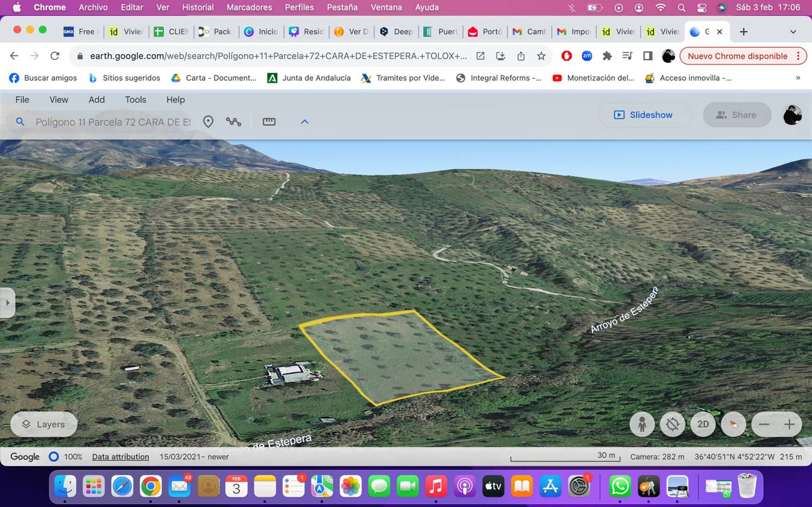Toggle the Chrome side panel icon

click(x=648, y=56)
